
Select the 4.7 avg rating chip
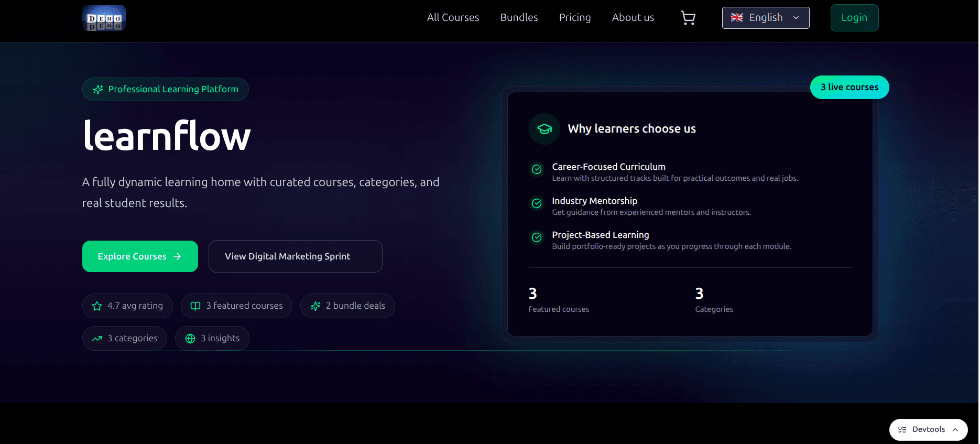(127, 306)
